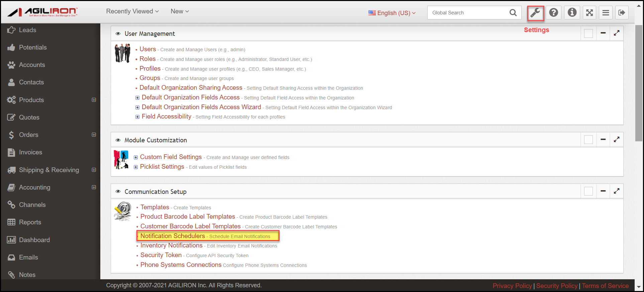The width and height of the screenshot is (644, 292).
Task: Check the Module Customization panel checkbox
Action: tap(588, 140)
